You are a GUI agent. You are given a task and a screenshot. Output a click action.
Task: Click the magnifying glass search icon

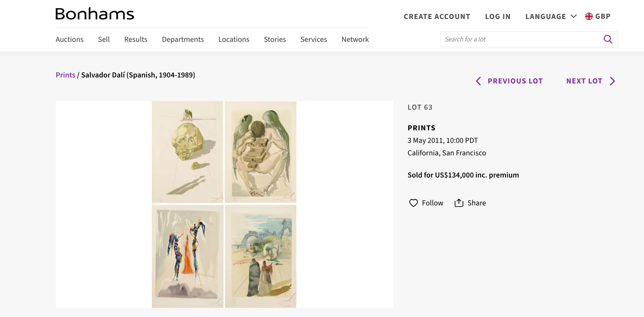click(608, 39)
